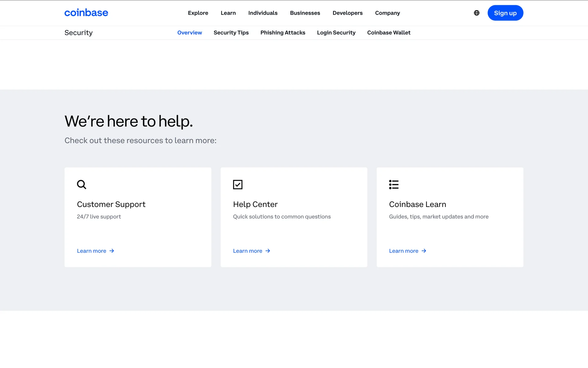Open the Coinbase Wallet tab

coord(389,33)
